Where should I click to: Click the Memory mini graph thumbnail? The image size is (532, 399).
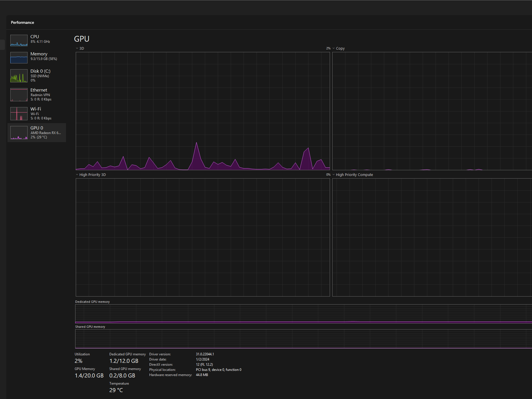(19, 57)
